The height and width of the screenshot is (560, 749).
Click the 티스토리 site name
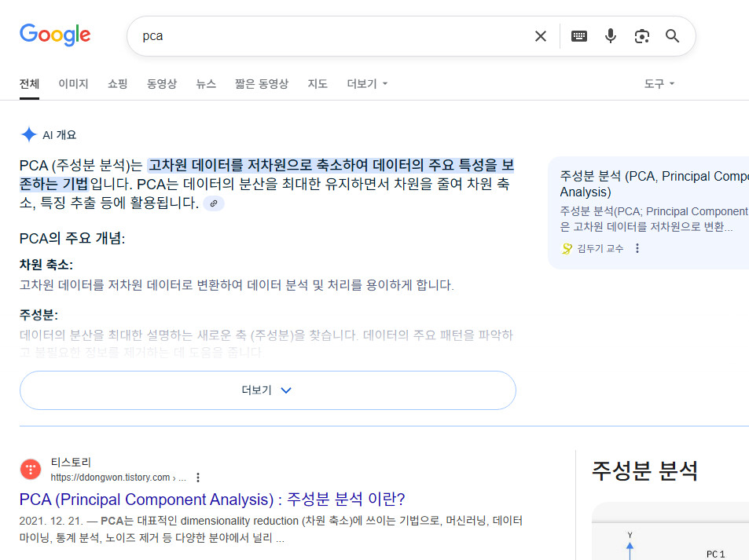coord(71,462)
